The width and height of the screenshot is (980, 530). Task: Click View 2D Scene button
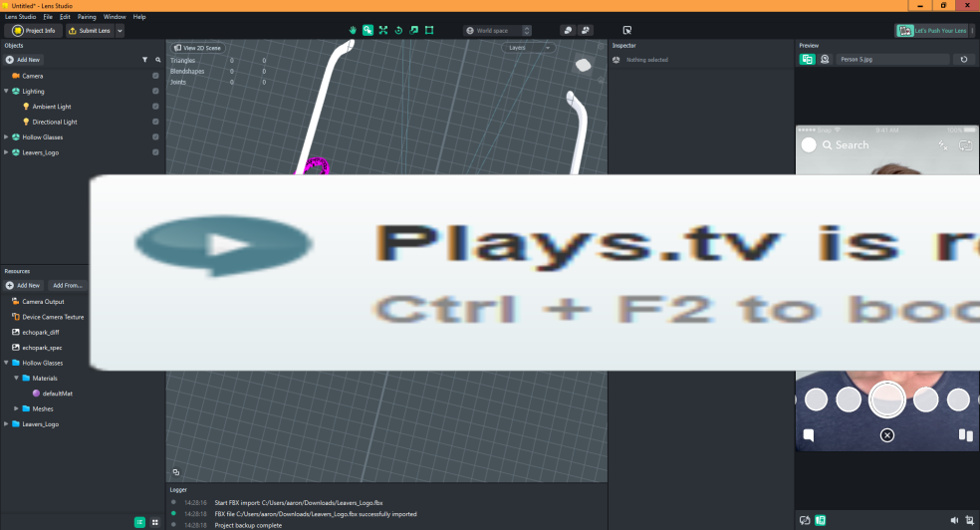(197, 48)
